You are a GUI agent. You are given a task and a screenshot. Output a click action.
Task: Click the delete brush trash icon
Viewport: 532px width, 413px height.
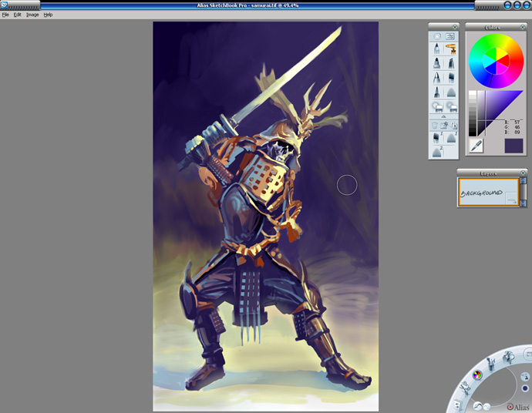434,126
